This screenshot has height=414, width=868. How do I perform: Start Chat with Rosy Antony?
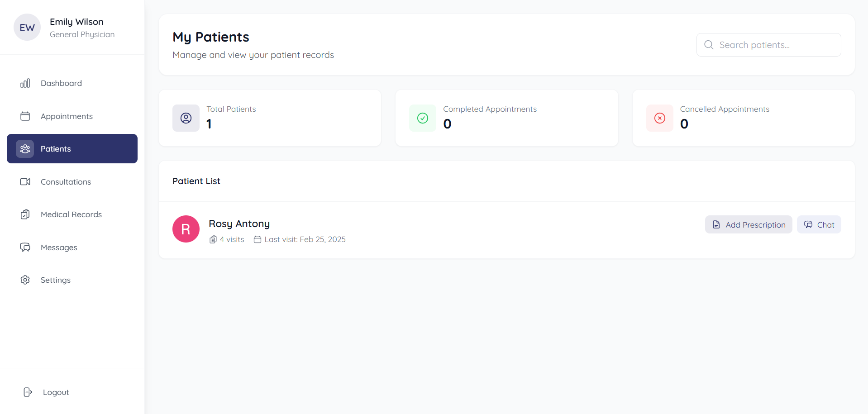pyautogui.click(x=819, y=225)
